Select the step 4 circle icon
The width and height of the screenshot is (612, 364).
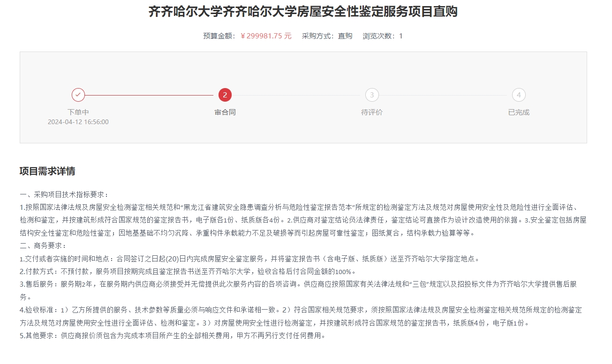(519, 95)
